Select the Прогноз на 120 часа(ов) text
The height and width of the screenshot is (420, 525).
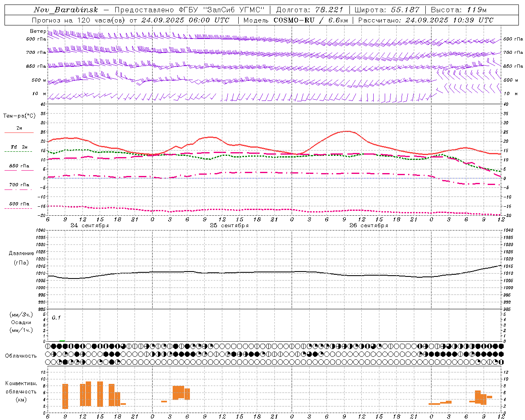tap(79, 20)
